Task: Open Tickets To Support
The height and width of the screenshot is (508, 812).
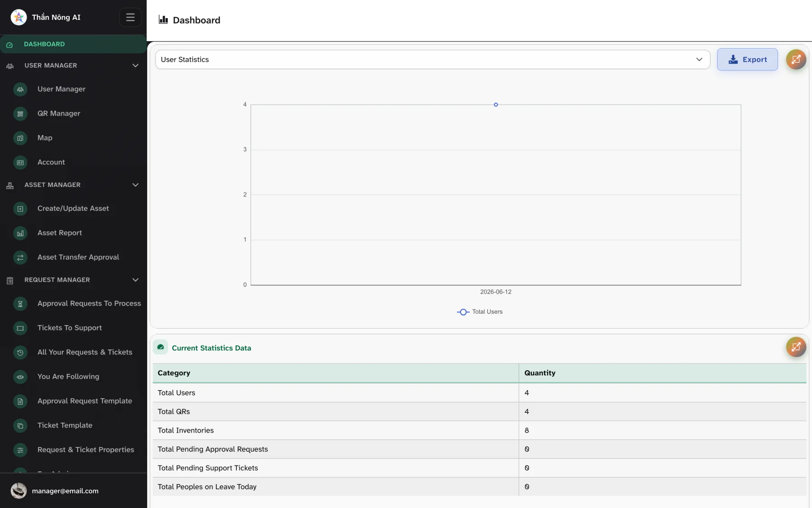Action: (x=69, y=328)
